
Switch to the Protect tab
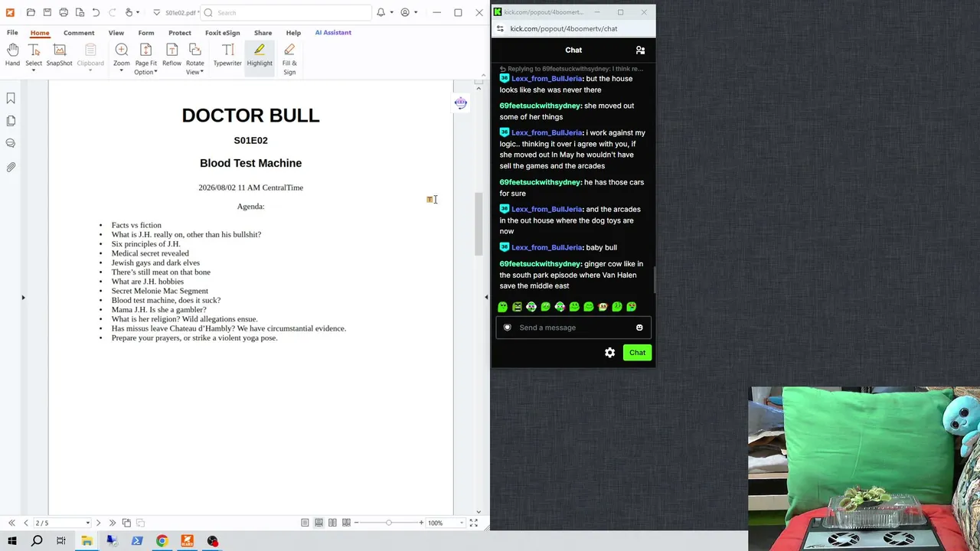180,33
